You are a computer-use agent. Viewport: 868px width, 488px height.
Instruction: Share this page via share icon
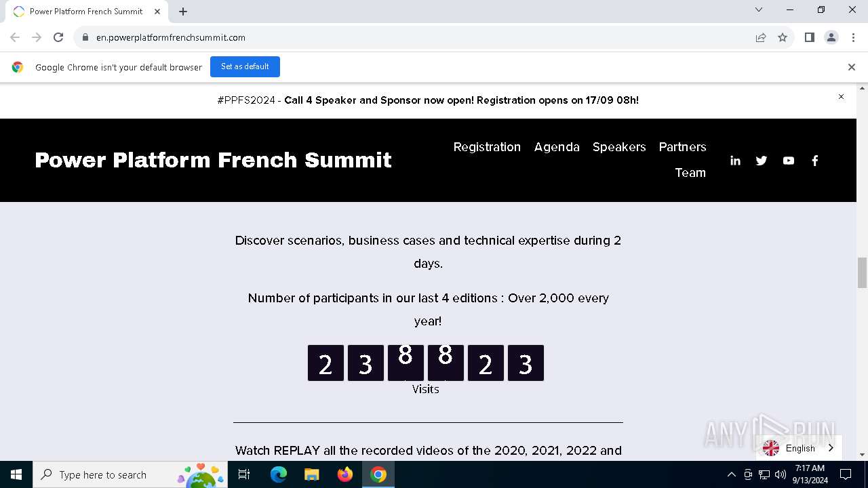point(761,37)
